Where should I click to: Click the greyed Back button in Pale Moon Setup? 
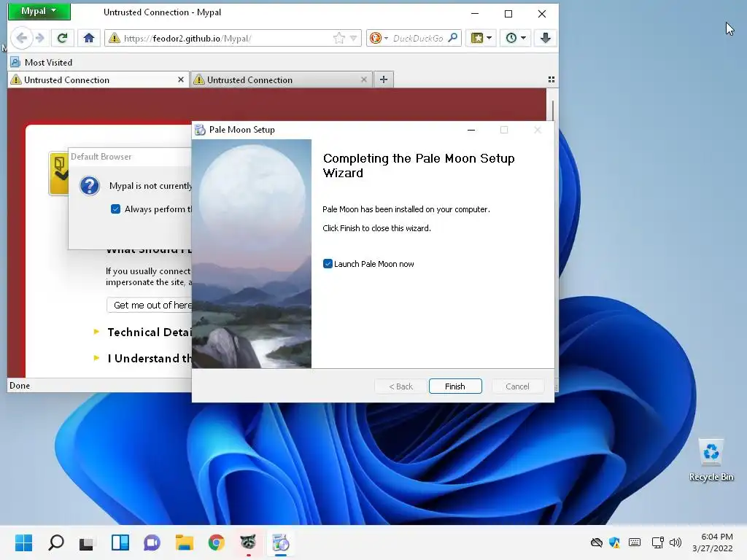[x=400, y=386]
